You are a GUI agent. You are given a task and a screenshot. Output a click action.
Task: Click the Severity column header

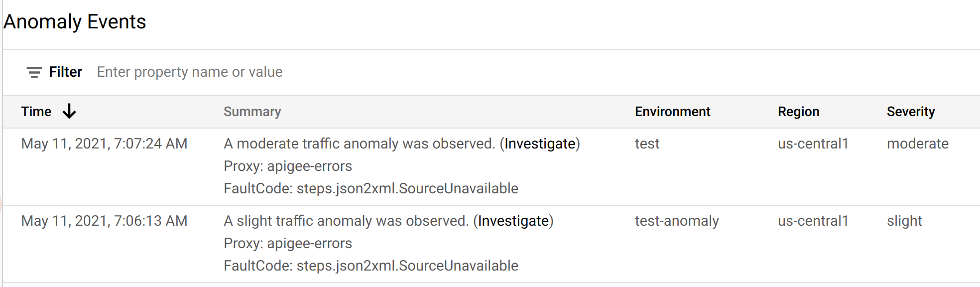pos(911,112)
